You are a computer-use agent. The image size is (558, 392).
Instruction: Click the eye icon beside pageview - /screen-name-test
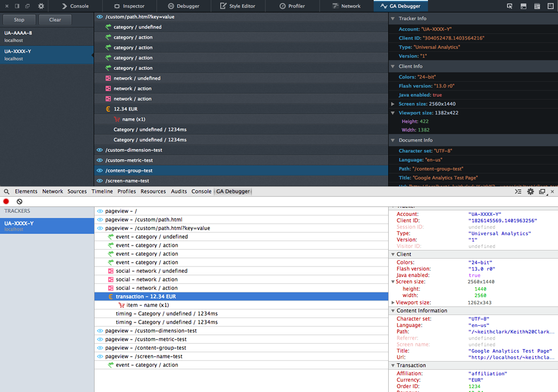[x=100, y=357]
